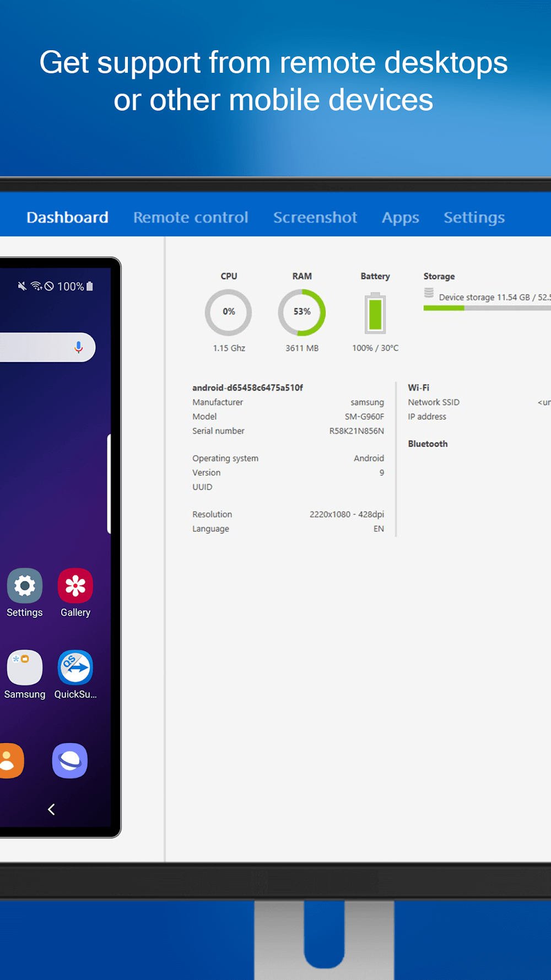The width and height of the screenshot is (551, 980).
Task: Open the Settings tab in top bar
Action: click(x=474, y=217)
